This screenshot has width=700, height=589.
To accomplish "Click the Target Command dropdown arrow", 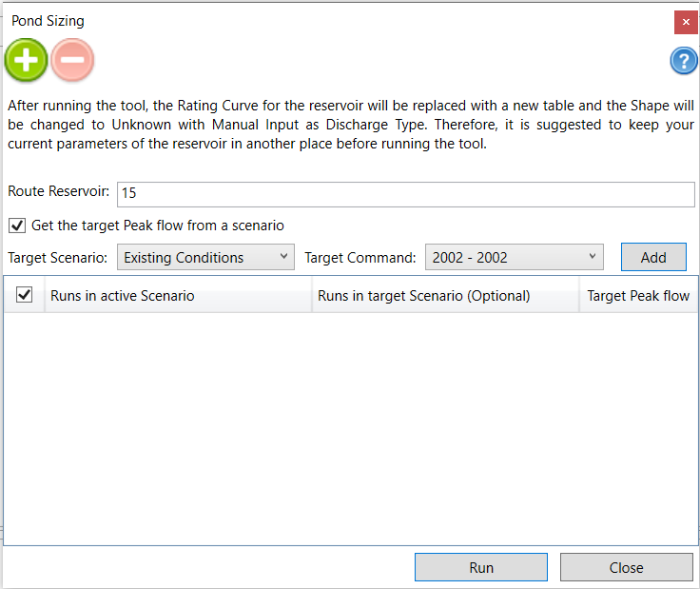I will [x=593, y=257].
